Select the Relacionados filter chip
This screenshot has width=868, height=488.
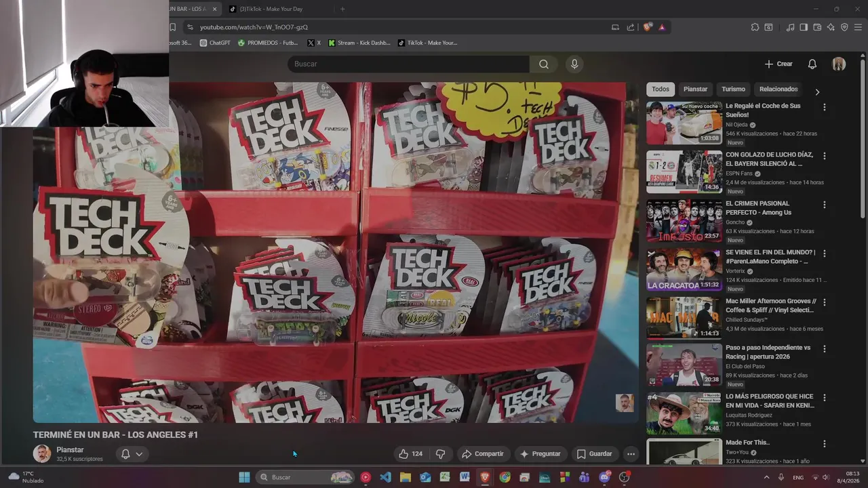pos(778,89)
